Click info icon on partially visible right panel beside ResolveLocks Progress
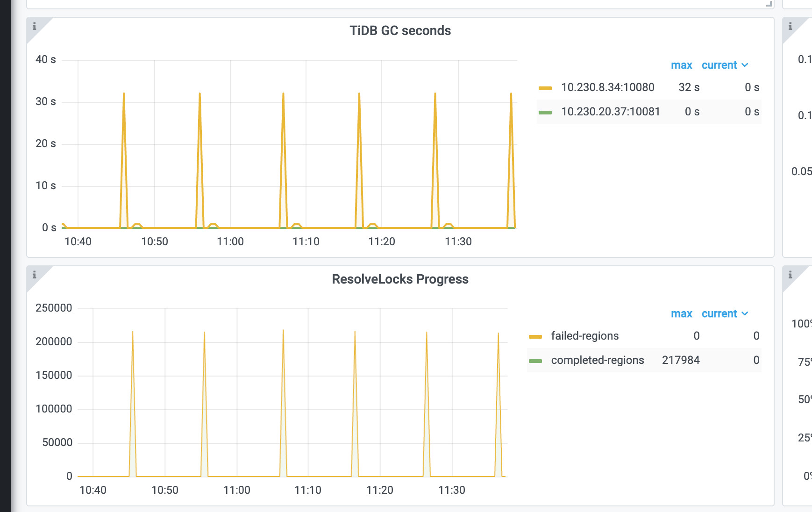 [790, 275]
